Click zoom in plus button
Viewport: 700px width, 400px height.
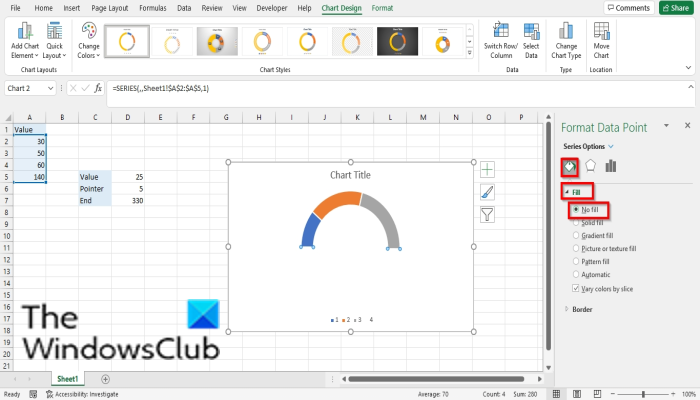673,394
